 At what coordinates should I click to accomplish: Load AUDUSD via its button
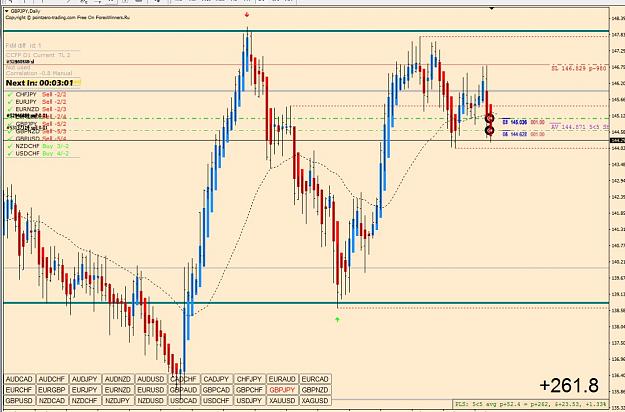pos(151,379)
